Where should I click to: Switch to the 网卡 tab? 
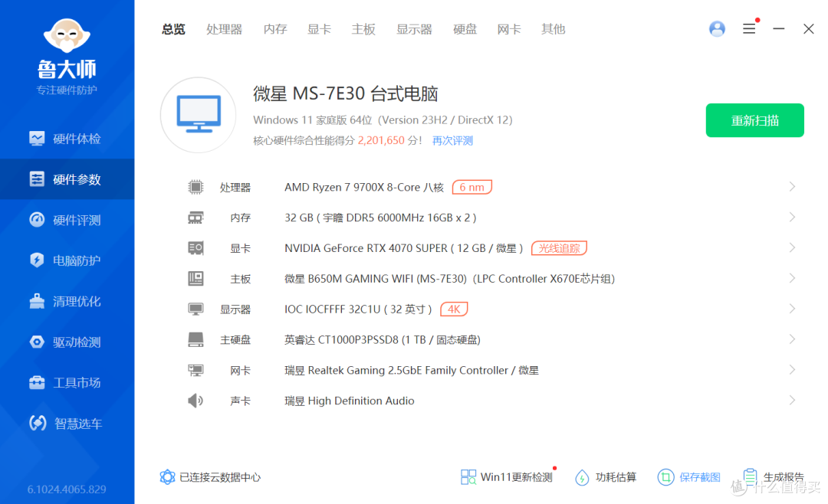(508, 29)
